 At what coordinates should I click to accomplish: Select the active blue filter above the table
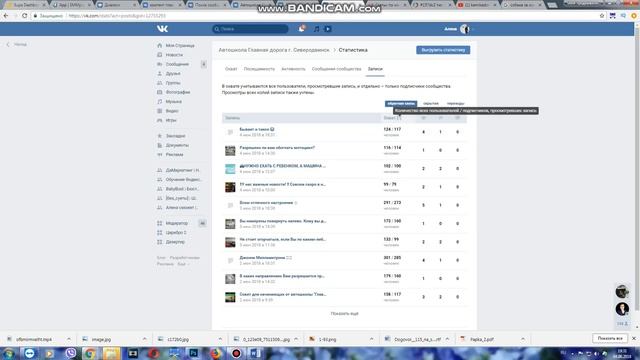(x=401, y=104)
